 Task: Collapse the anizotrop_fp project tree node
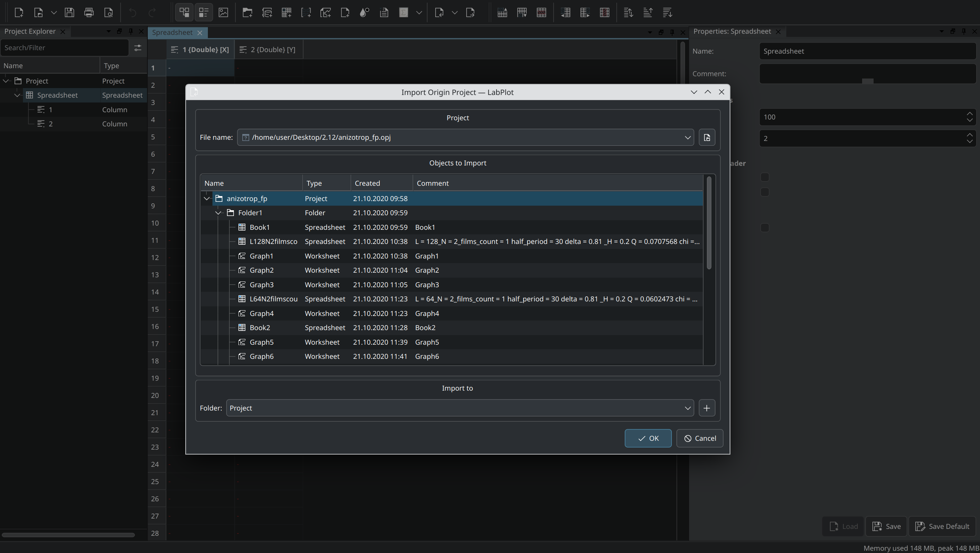click(x=207, y=199)
